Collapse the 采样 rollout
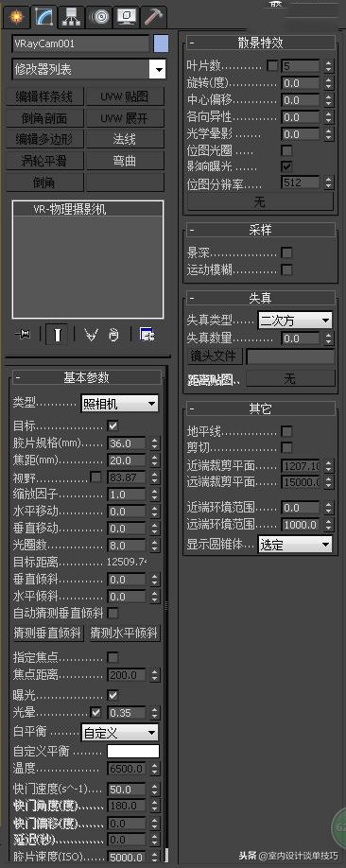 [x=260, y=230]
